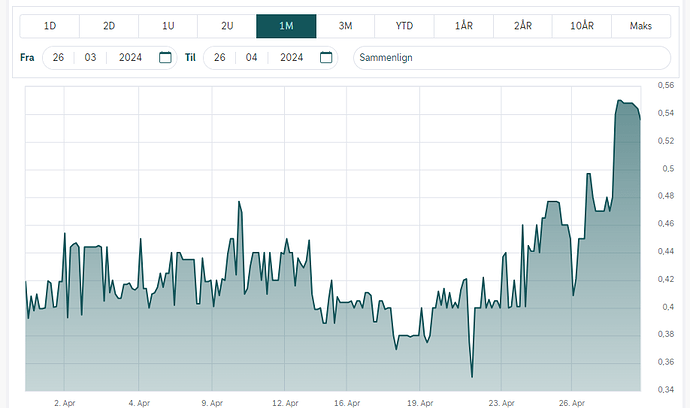
Task: Click the month field in 'Fra' date
Action: (90, 58)
